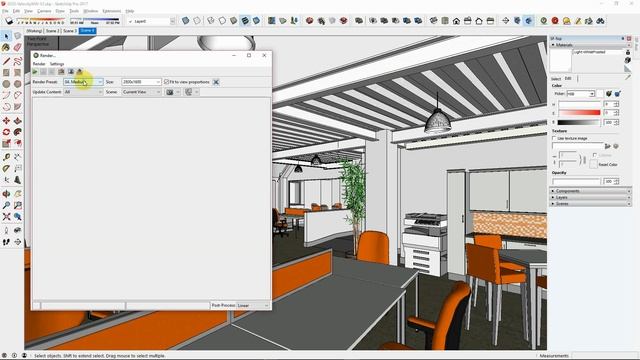Viewport: 640px width, 360px height.
Task: Open the Render Preset dropdown
Action: (83, 82)
